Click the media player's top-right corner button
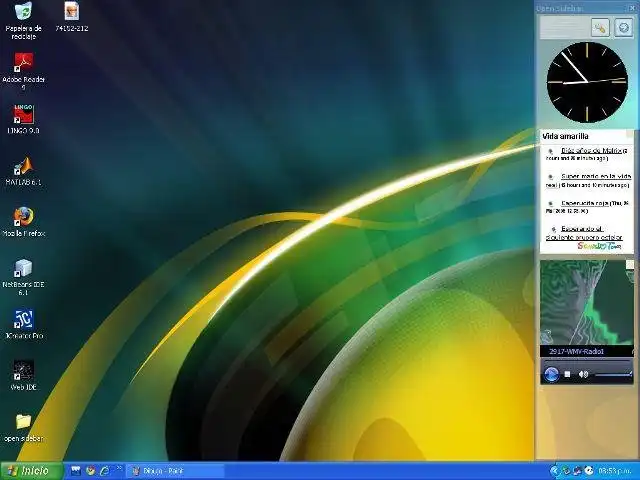The height and width of the screenshot is (480, 640). tap(630, 264)
